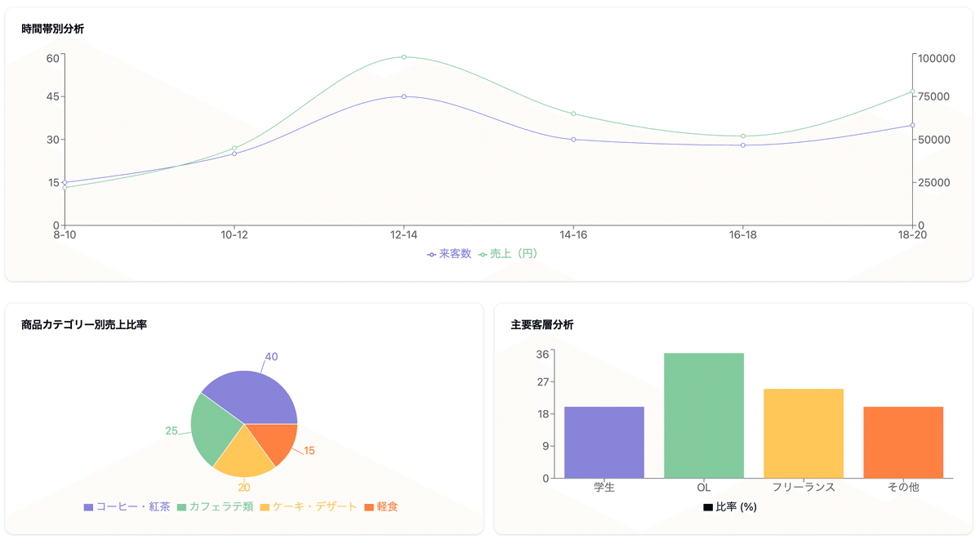
Task: Click the 来客数 data point at 10-12
Action: pyautogui.click(x=234, y=154)
